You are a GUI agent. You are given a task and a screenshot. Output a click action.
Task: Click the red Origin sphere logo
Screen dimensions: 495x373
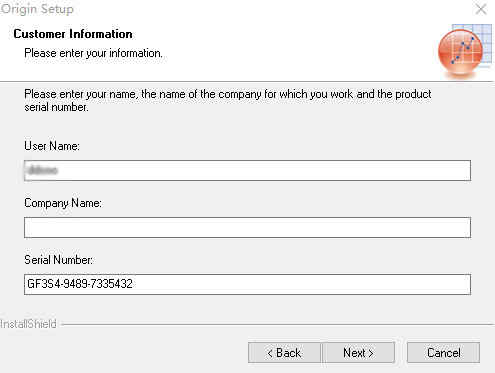click(460, 52)
